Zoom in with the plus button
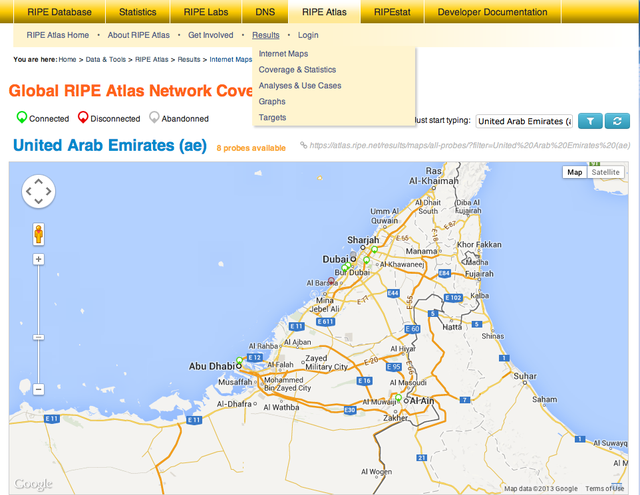 click(x=38, y=259)
